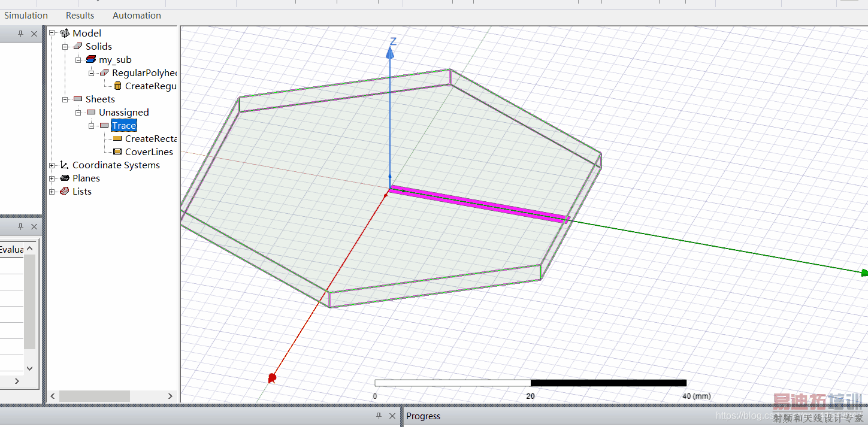Click properties panel scroll down arrow
This screenshot has height=427, width=868.
[30, 368]
